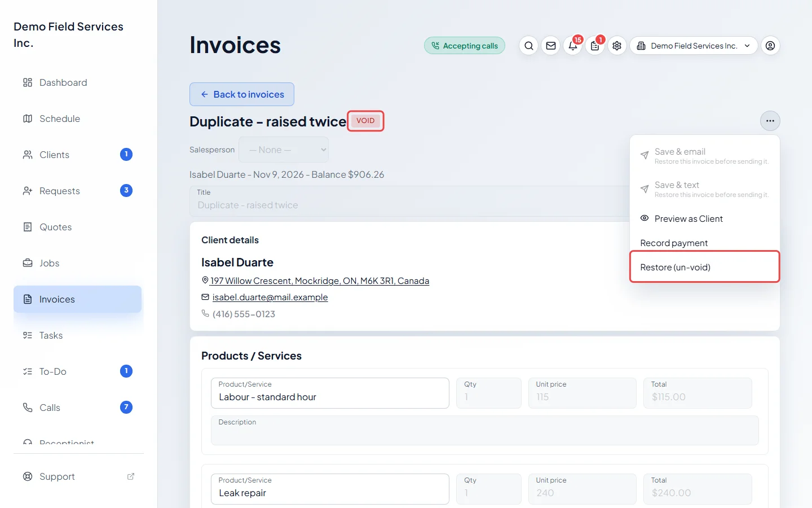Click the Leak repair product field

tap(330, 489)
